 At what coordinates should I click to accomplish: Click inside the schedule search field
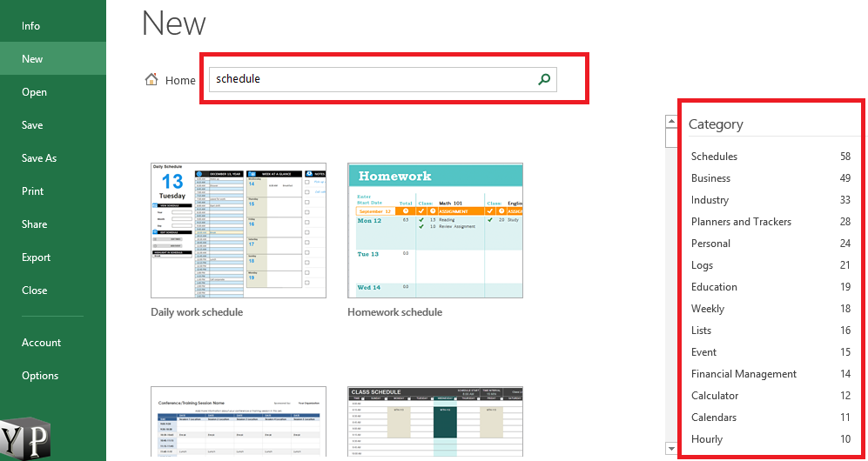(x=370, y=79)
